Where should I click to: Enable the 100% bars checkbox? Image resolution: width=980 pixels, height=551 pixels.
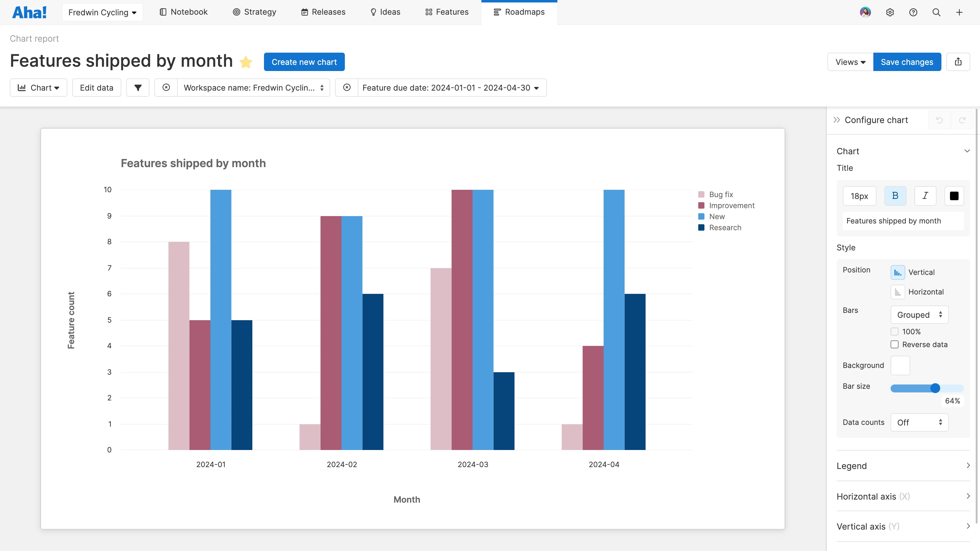[x=894, y=332]
